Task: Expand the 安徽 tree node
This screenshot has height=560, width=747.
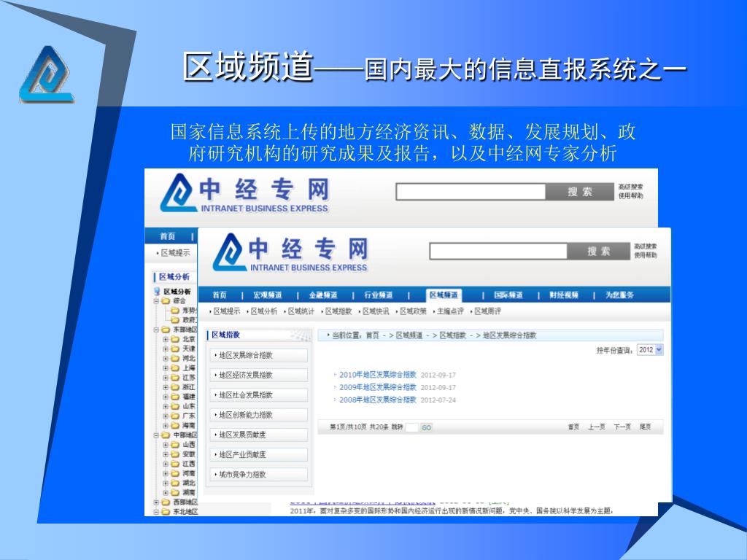Action: coord(166,454)
